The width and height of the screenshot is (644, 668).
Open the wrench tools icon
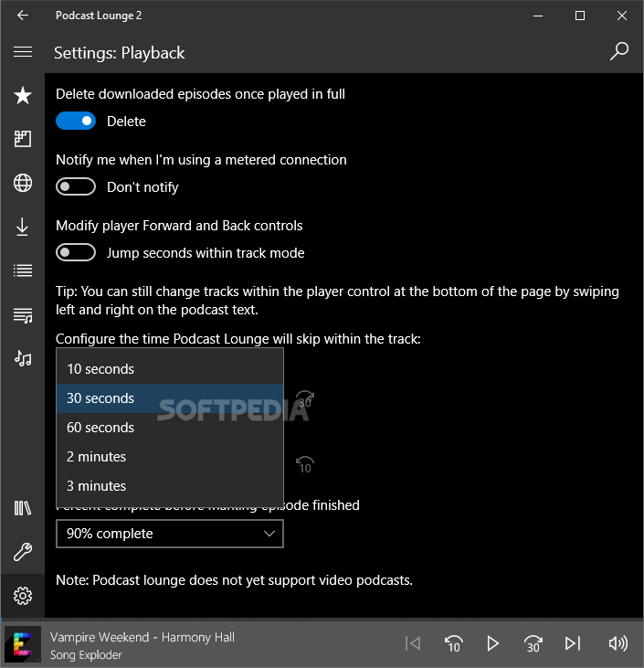coord(23,552)
